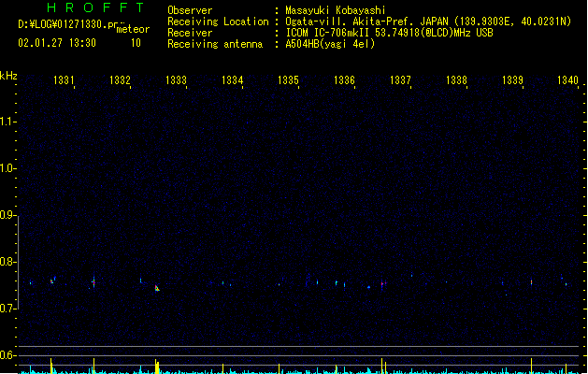Click the 0.8 frequency axis label
Screen dimensions: 588x374
click(7, 262)
